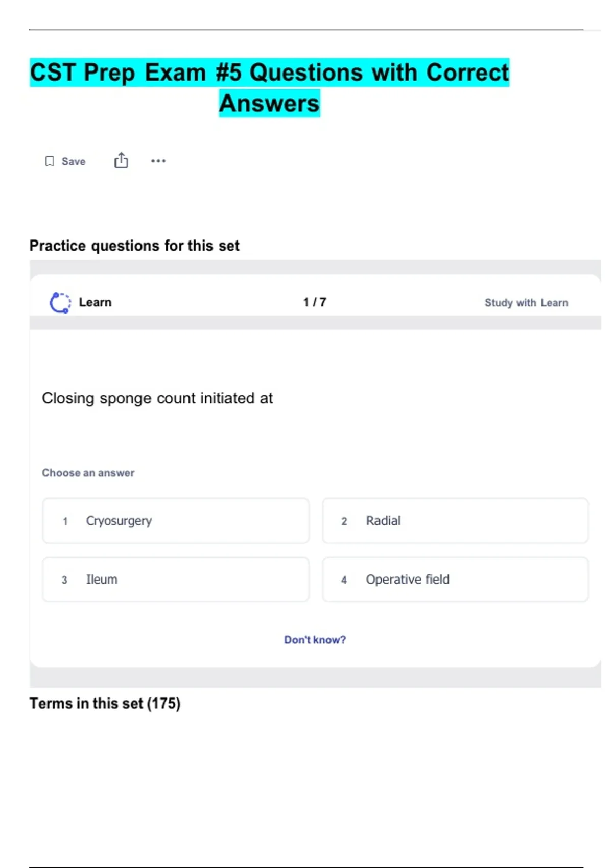Viewport: 613px width, 868px height.
Task: Open the three-dot more options menu
Action: [x=158, y=161]
